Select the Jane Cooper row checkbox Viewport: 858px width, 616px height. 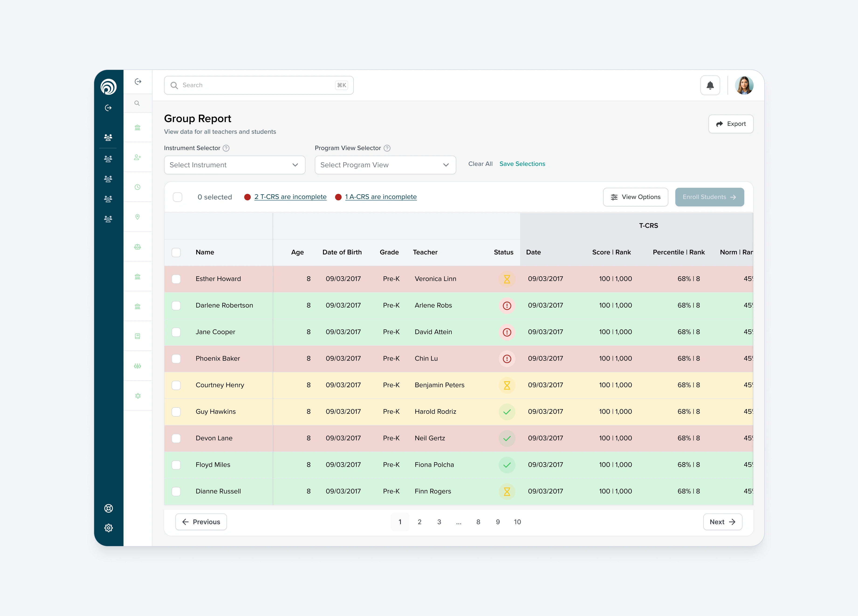(176, 332)
